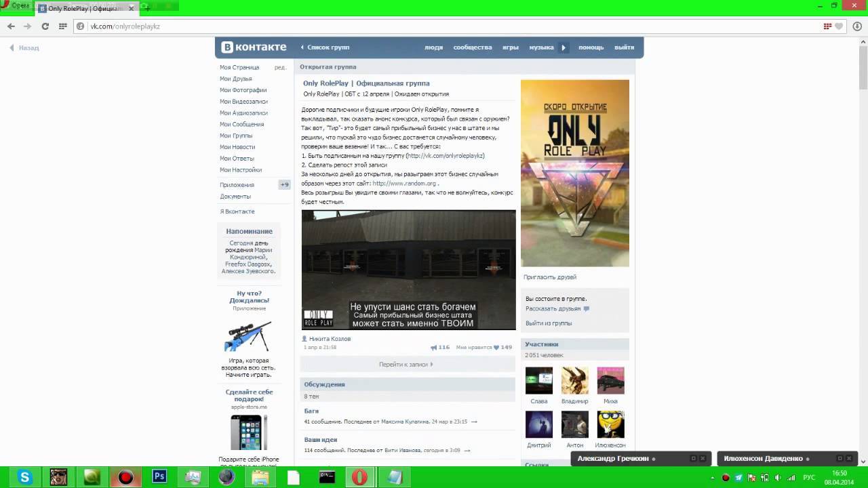Open Приложения in the left menu
This screenshot has width=868, height=488.
pos(237,185)
